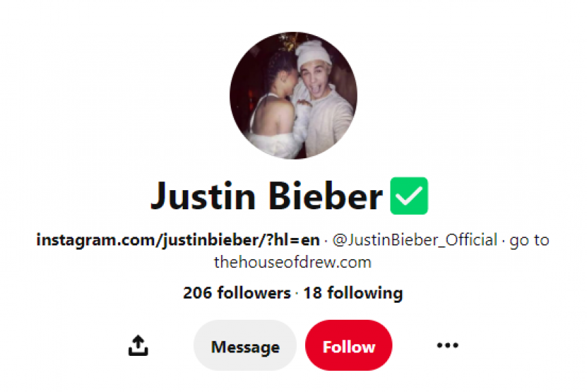Open the three-dot more options menu
The image size is (587, 392).
point(447,345)
